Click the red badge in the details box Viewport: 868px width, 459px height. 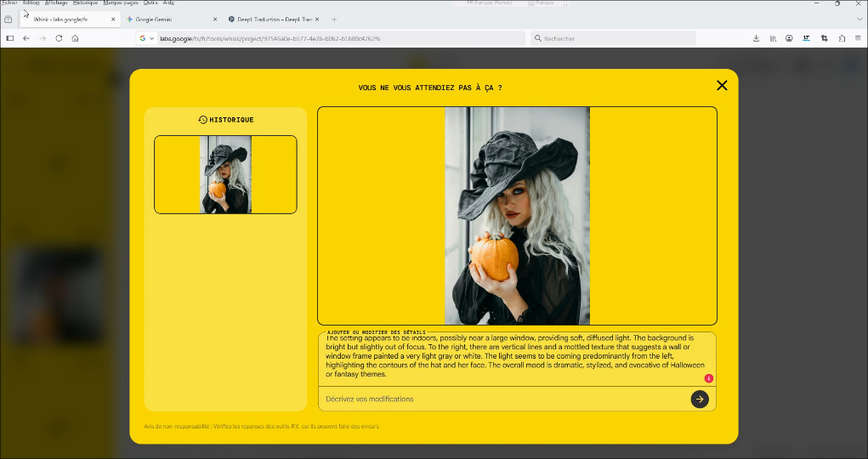click(x=708, y=378)
